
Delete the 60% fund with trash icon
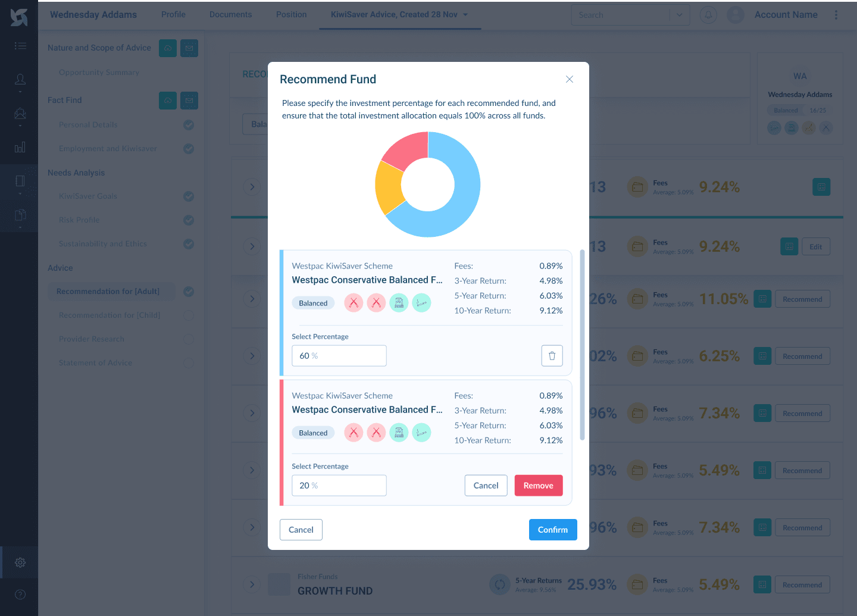pyautogui.click(x=552, y=356)
